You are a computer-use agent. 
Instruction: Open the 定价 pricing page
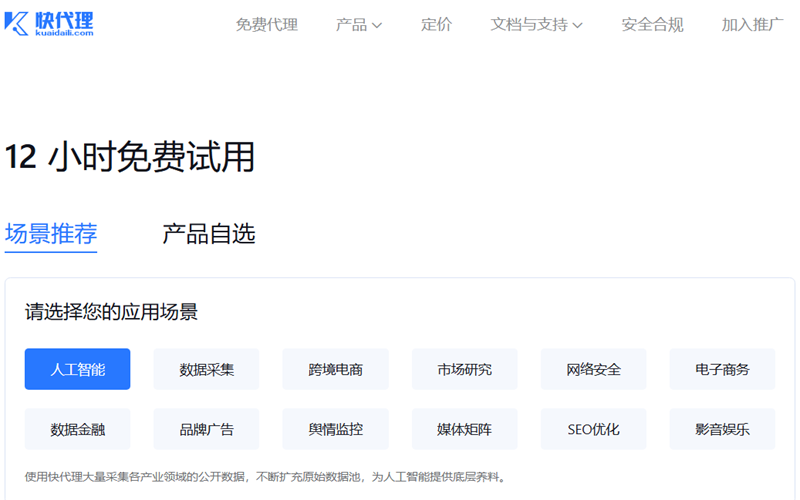(436, 25)
